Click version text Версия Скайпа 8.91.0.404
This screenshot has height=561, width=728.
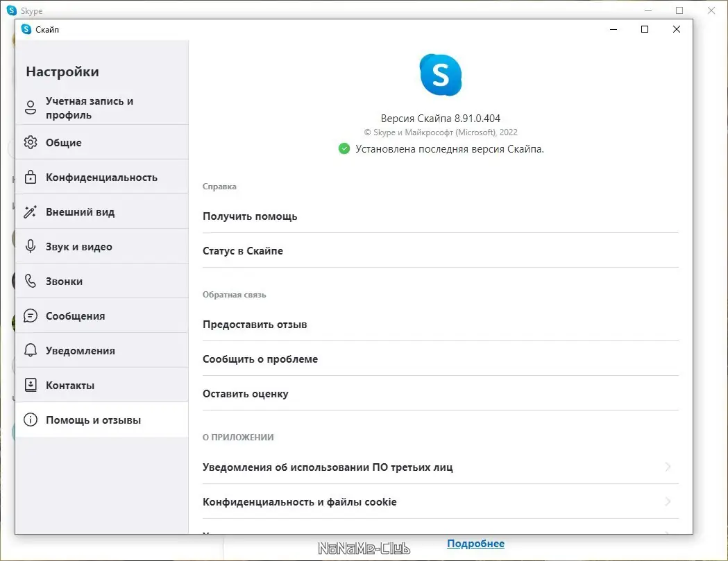click(x=440, y=119)
